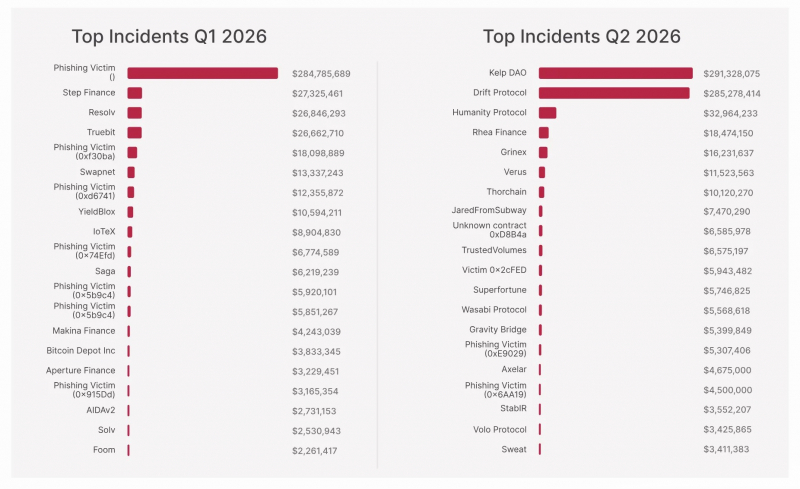This screenshot has width=800, height=489.
Task: Click the Humanity Protocol bar
Action: coord(547,113)
